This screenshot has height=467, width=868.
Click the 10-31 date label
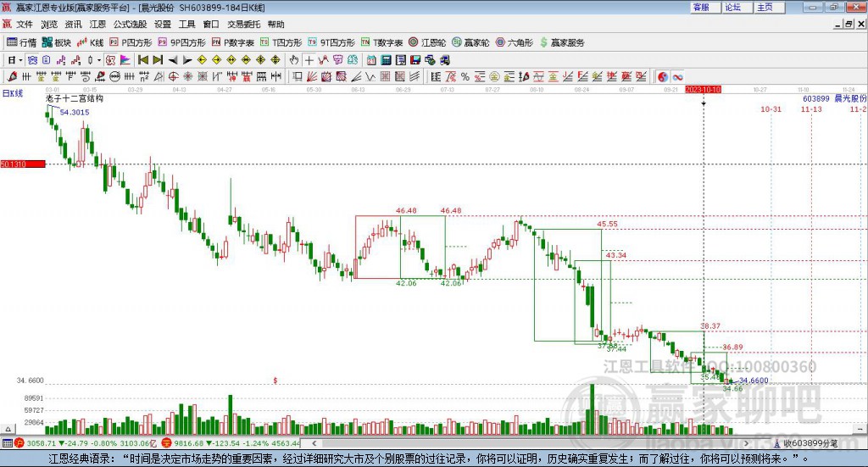click(x=771, y=109)
